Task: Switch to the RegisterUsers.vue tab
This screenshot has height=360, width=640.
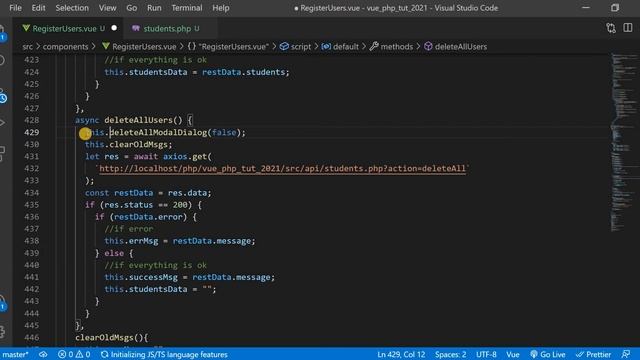Action: pyautogui.click(x=64, y=28)
